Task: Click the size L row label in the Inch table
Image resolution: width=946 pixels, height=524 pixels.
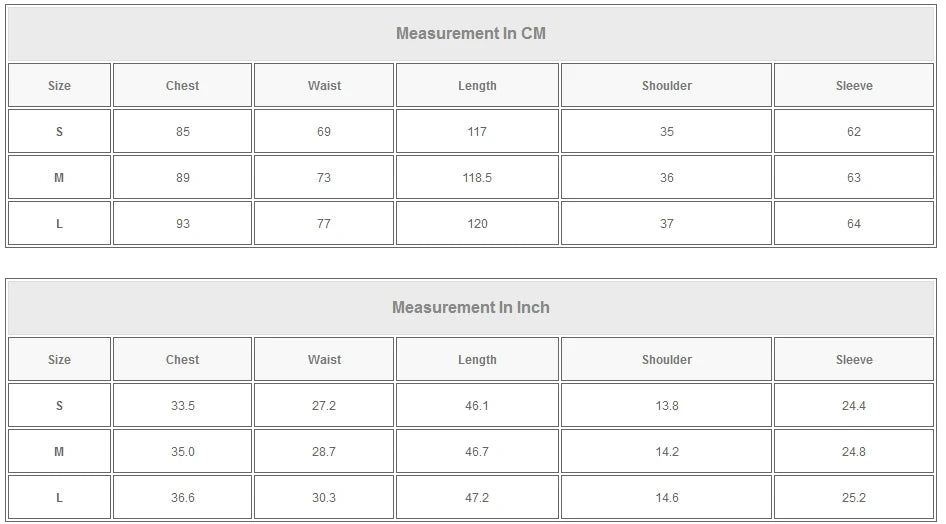Action: (x=59, y=498)
